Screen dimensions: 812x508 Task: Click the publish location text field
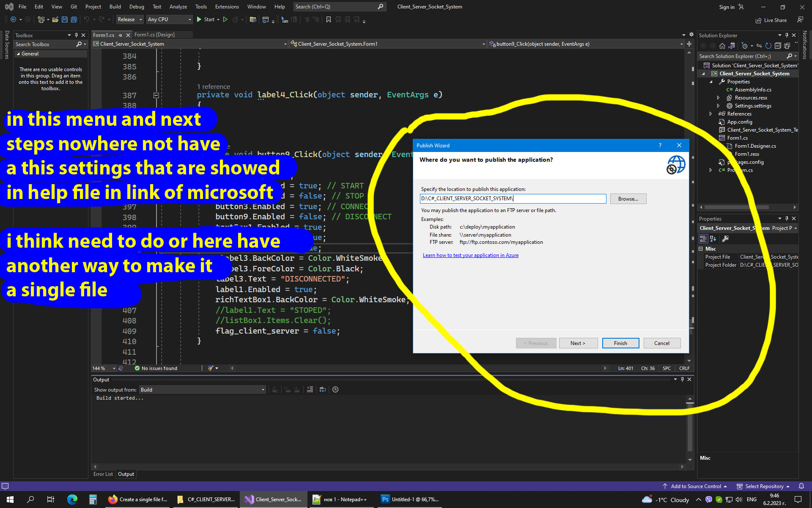(513, 199)
